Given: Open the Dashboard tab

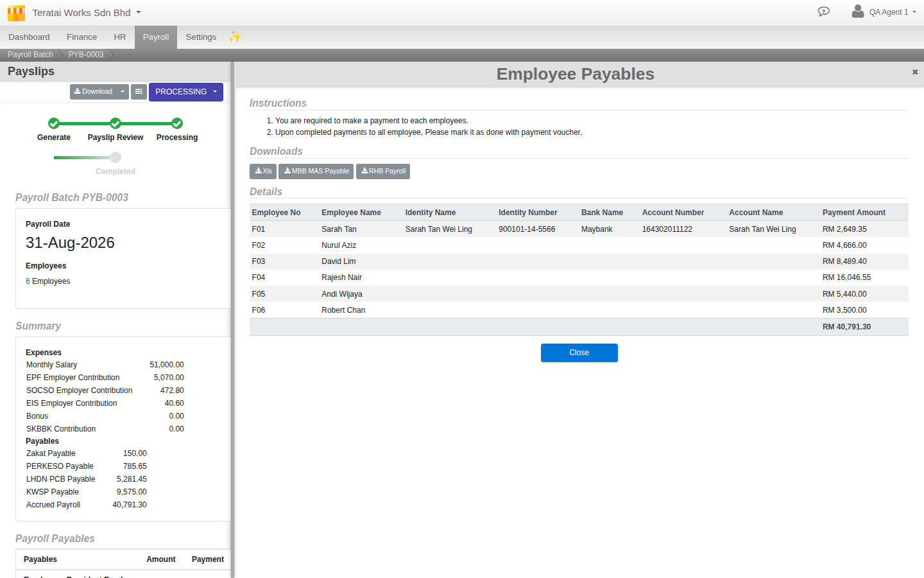Looking at the screenshot, I should [x=29, y=37].
